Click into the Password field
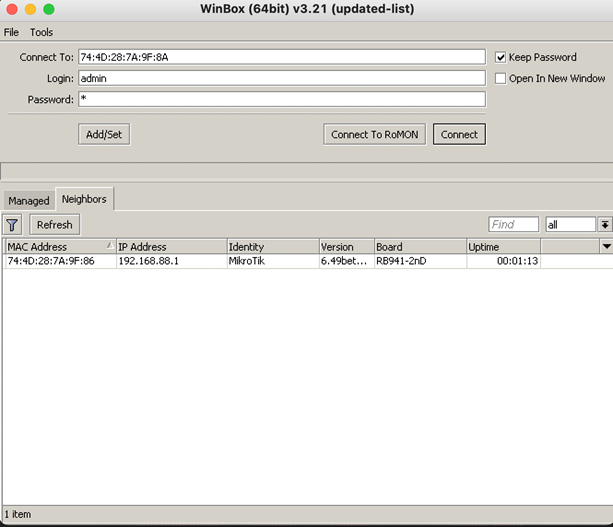613x527 pixels. [280, 99]
